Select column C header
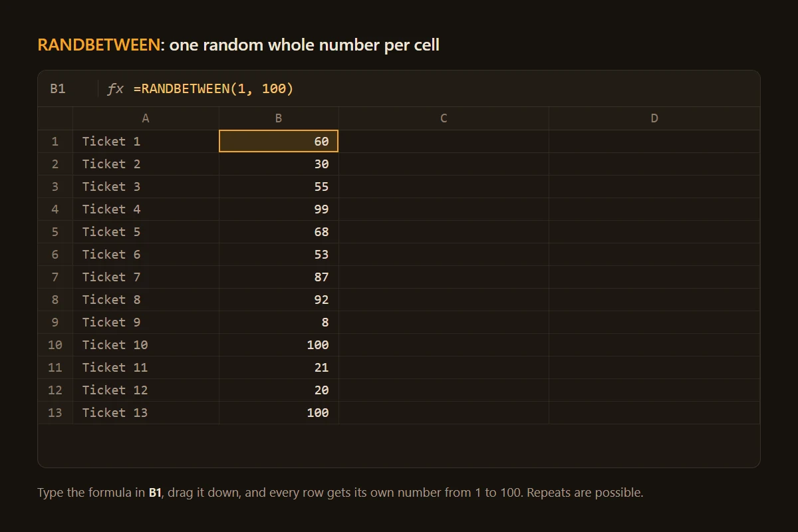This screenshot has width=798, height=532. click(444, 118)
